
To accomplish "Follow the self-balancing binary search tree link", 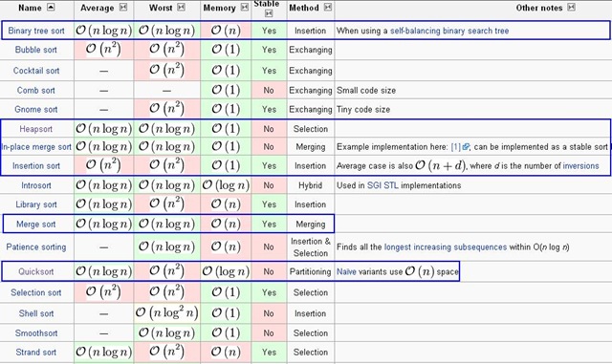I will coord(449,31).
